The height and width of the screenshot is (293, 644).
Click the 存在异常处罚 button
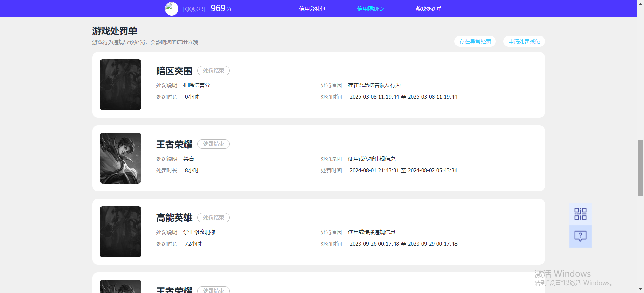point(475,41)
